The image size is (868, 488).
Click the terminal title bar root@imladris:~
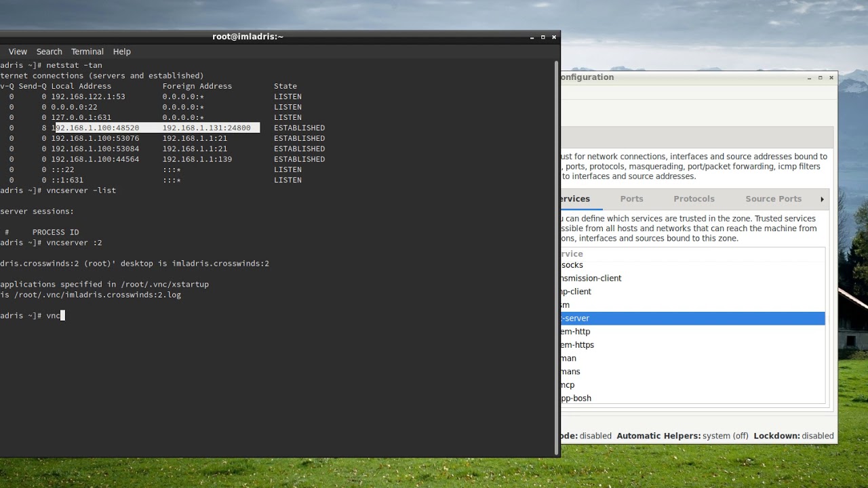248,37
